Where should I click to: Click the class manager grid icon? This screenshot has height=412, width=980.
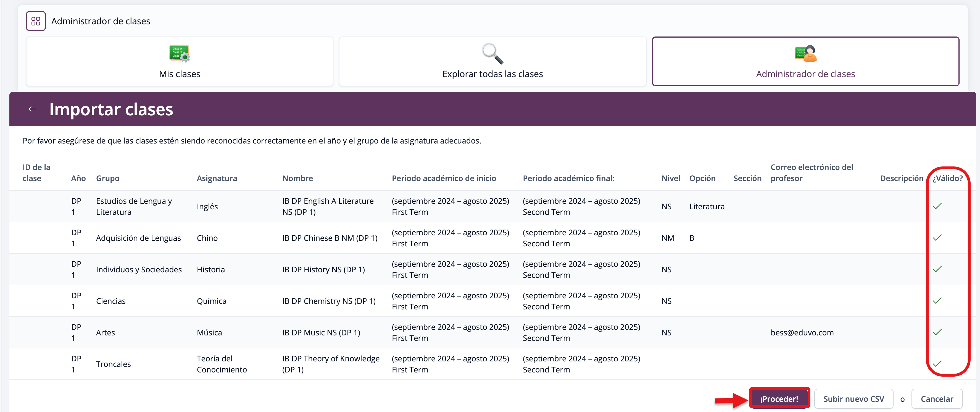[36, 21]
